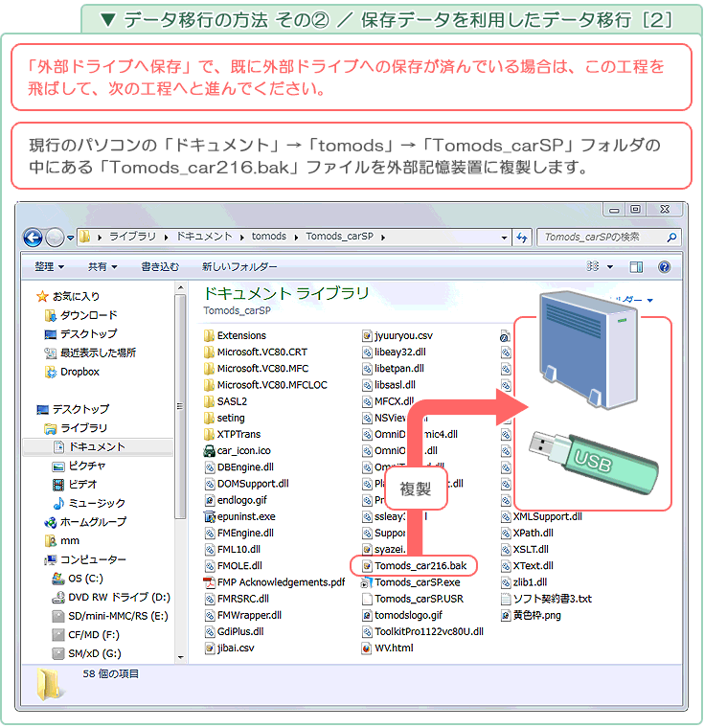Select DBEngine.dll file
Screen dimensions: 704x728
[x=239, y=467]
